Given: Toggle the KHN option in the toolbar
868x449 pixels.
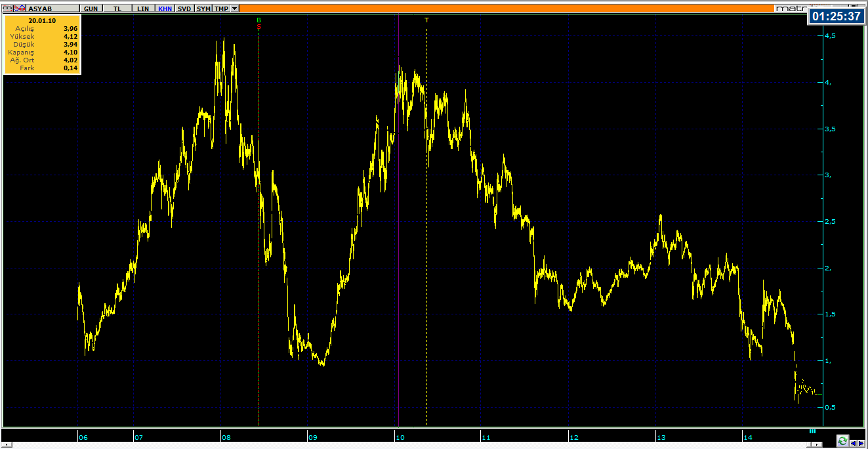Looking at the screenshot, I should pos(165,9).
